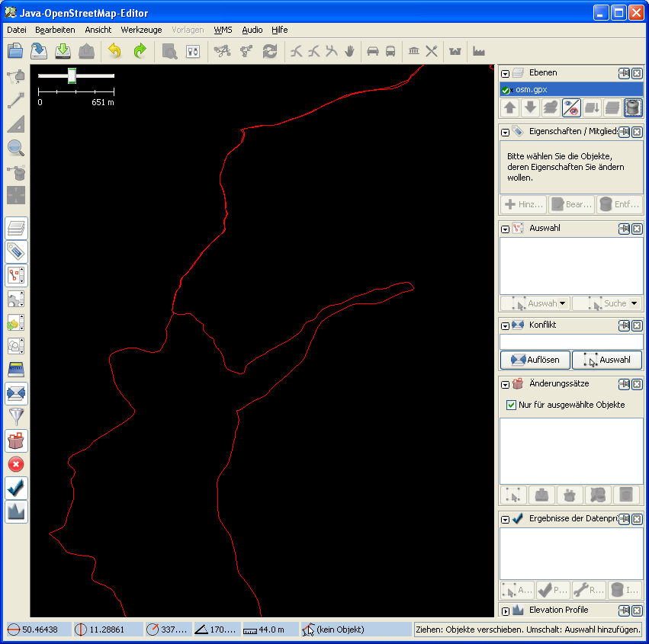Viewport: 649px width, 644px height.
Task: Collapse the Ebenen panel
Action: click(505, 73)
